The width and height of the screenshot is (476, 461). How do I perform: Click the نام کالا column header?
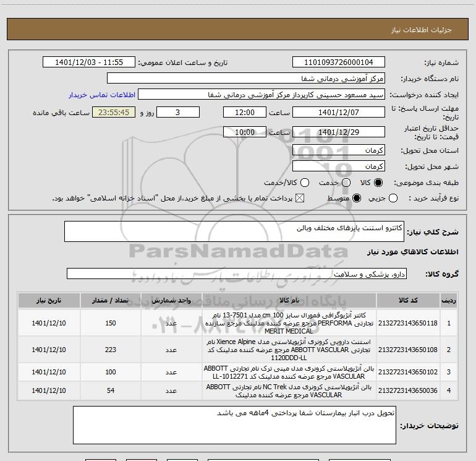[289, 300]
